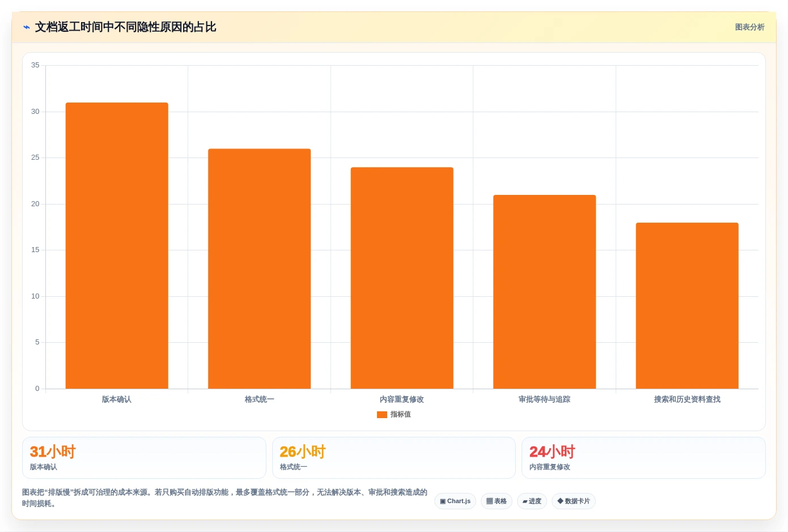Image resolution: width=788 pixels, height=532 pixels.
Task: Click the 表格 tag chip
Action: [x=497, y=501]
